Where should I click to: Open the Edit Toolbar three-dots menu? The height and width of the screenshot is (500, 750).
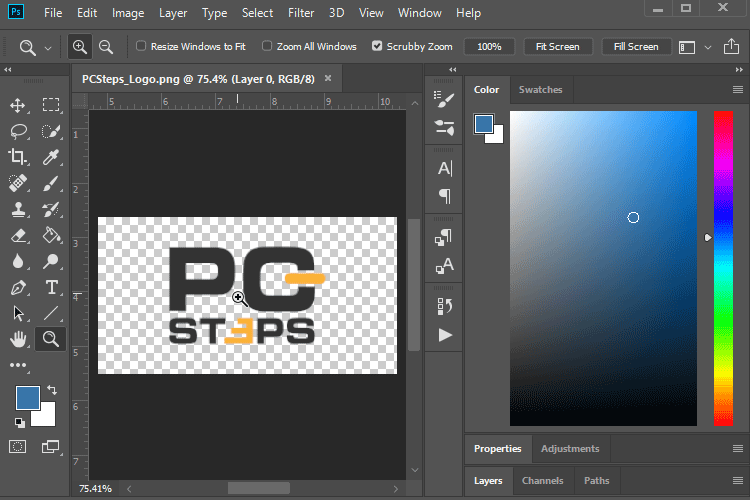click(18, 366)
